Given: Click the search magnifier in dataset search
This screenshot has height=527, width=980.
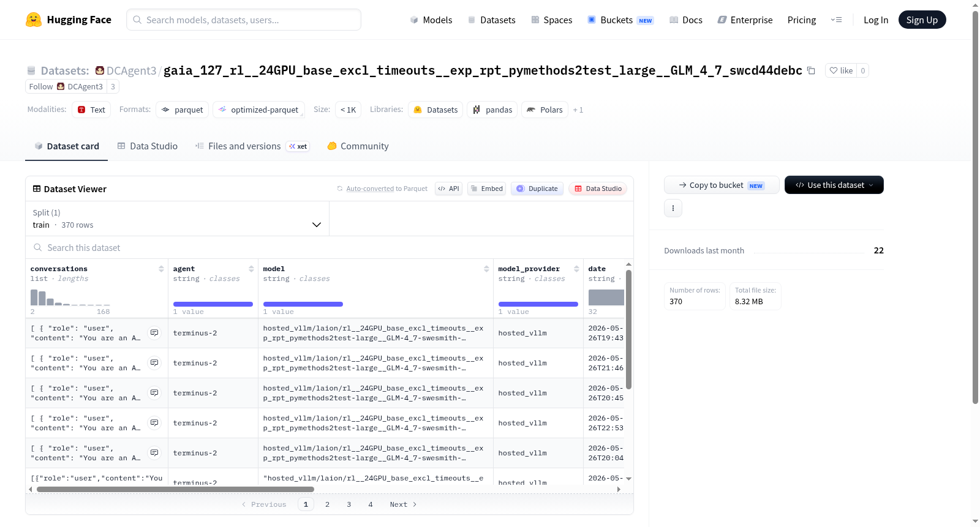Looking at the screenshot, I should click(38, 247).
